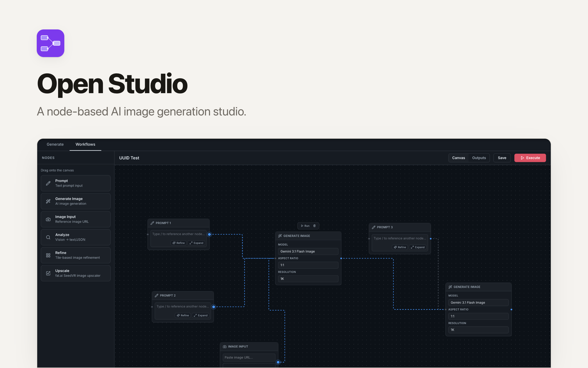588x368 pixels.
Task: Click Expand in Prompt 1 node
Action: pos(196,243)
